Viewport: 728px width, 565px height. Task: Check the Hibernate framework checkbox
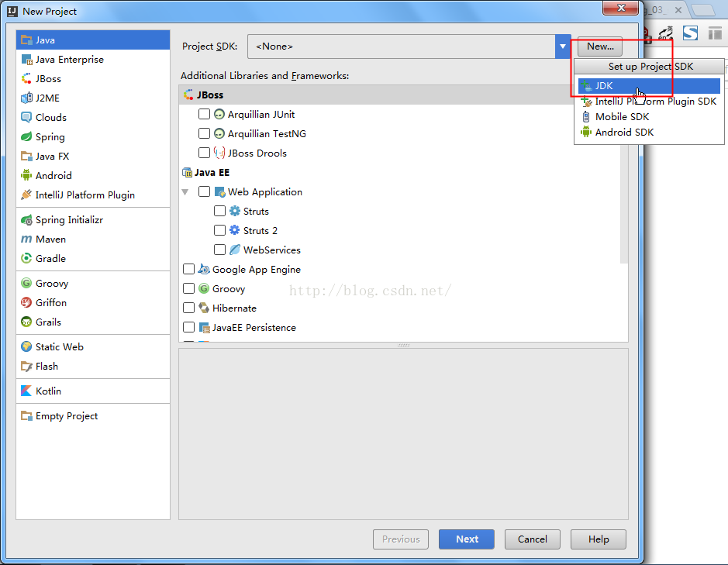188,308
